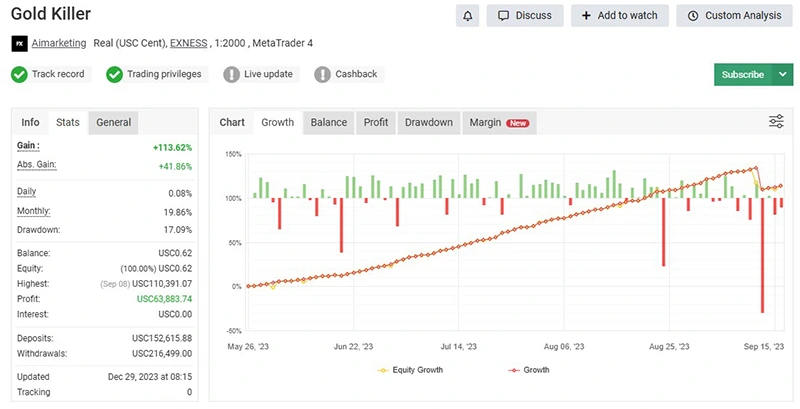Click the Cashback warning icon
Screen dimensions: 800x409
(x=322, y=74)
